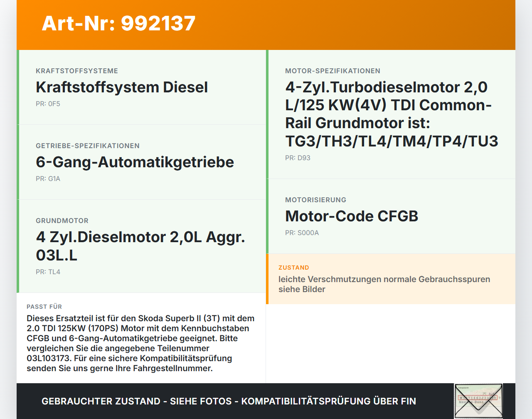Screen dimensions: 532x419
Task: Click the PR: G1A code label
Action: coord(48,179)
